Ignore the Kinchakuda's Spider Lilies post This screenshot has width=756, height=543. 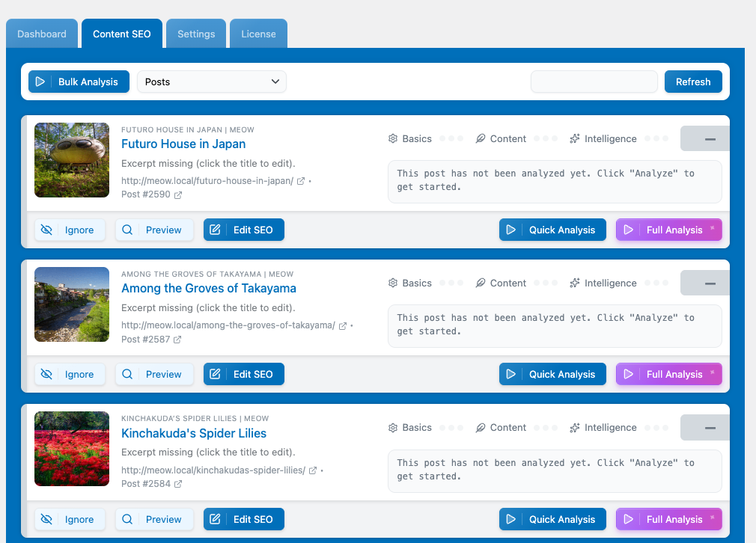(70, 519)
